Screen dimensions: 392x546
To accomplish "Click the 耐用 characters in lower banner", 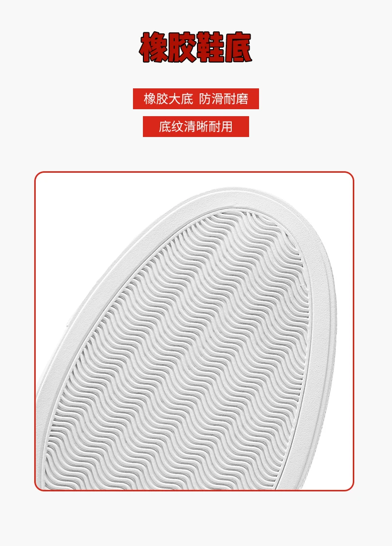I will pyautogui.click(x=221, y=127).
